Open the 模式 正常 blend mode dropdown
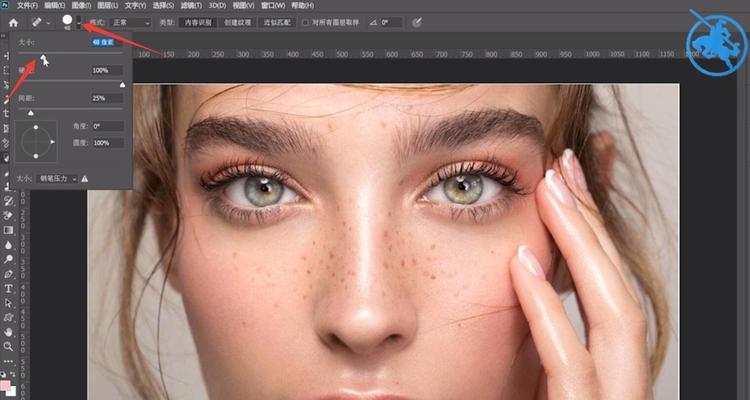Viewport: 750px width, 400px height. click(x=130, y=22)
